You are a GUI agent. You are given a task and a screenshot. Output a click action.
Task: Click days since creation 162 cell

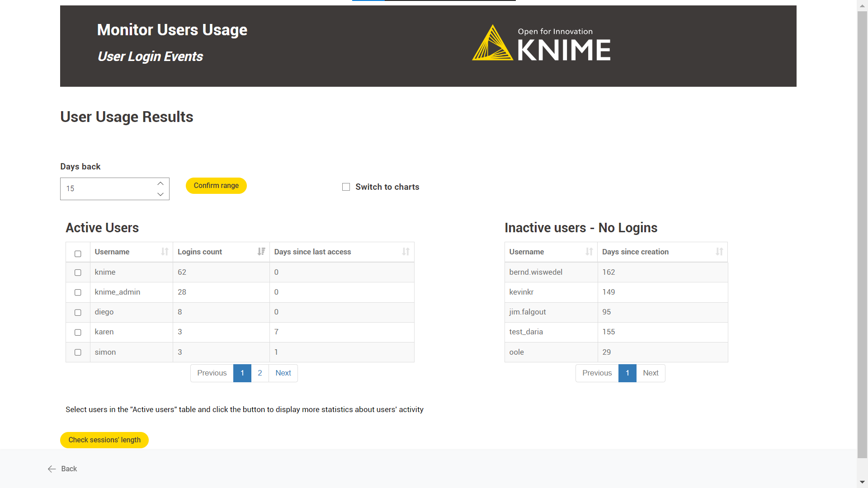coord(663,272)
